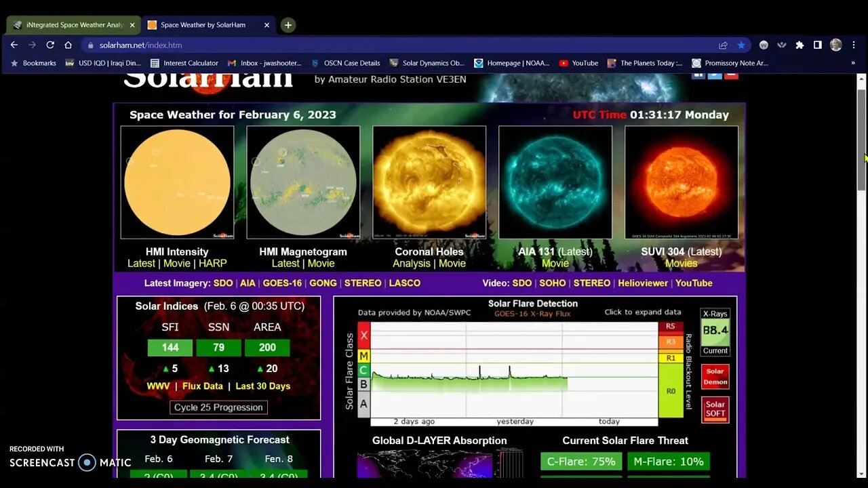Open the SOHO video link

click(553, 283)
